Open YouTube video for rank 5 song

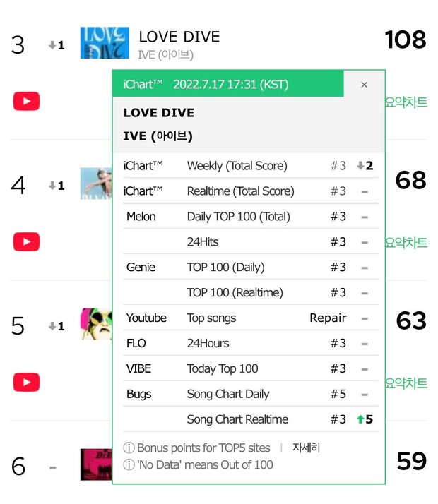click(x=26, y=382)
